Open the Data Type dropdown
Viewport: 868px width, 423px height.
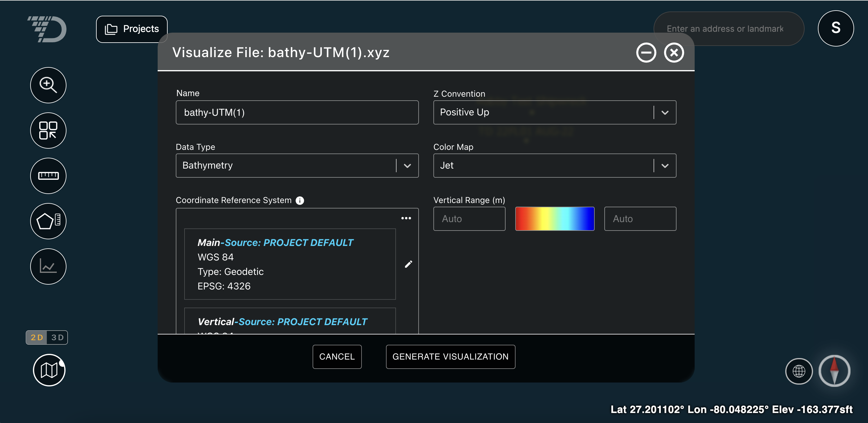click(x=297, y=166)
